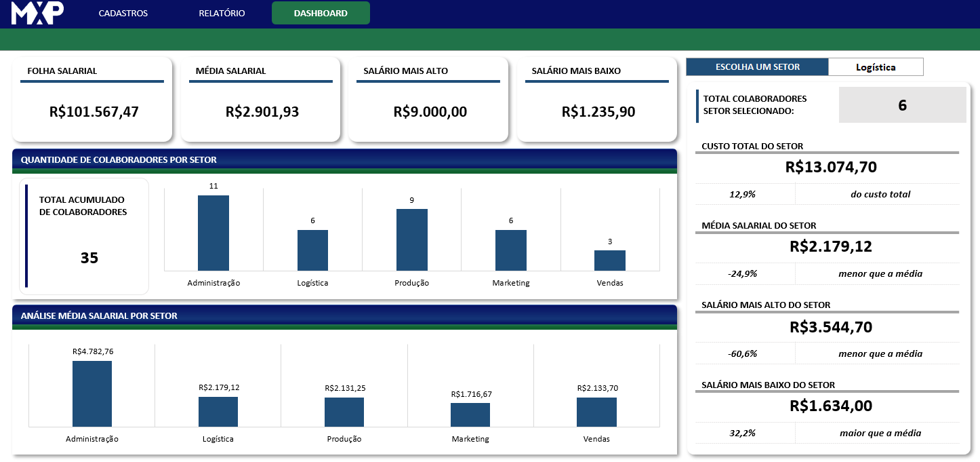Image resolution: width=980 pixels, height=462 pixels.
Task: Select the Administração salary bar R$4.782,76
Action: (x=92, y=393)
